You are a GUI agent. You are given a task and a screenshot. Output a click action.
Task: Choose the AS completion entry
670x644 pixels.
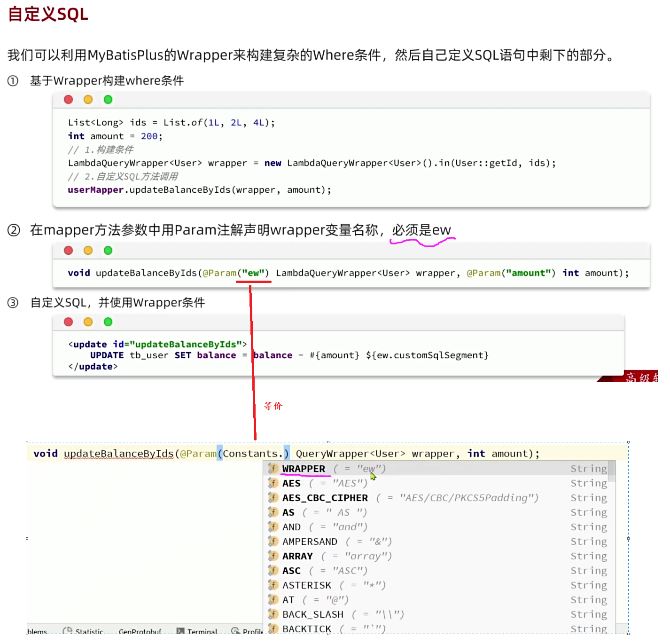(439, 512)
